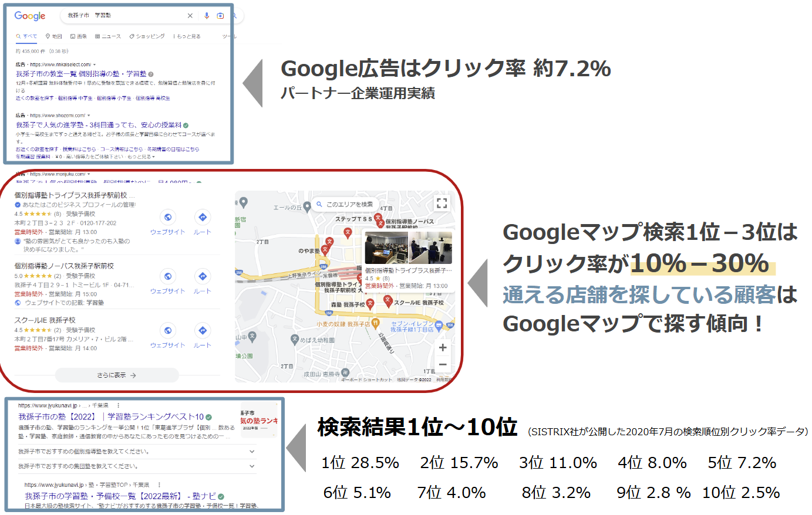812x515 pixels.
Task: Click the green verified badge after 安心の授業料
Action: pyautogui.click(x=186, y=126)
